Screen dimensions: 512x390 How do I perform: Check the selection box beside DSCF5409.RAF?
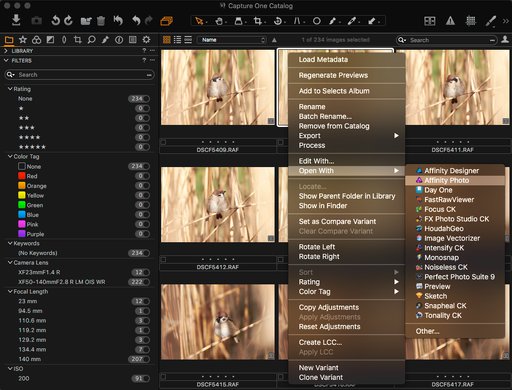[x=163, y=142]
